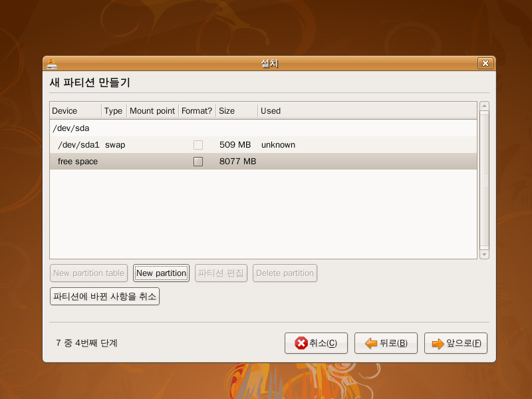Click the Size column header
Screen dimensions: 532x399
click(237, 111)
